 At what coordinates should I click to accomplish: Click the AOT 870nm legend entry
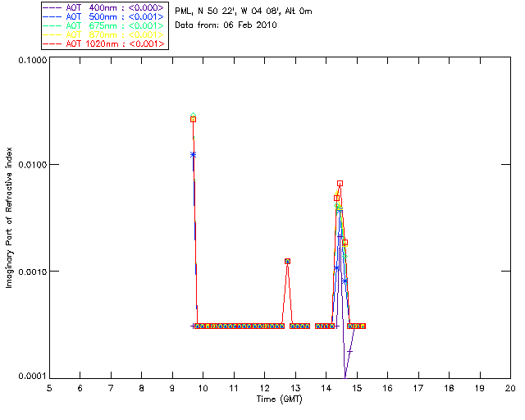coord(104,34)
